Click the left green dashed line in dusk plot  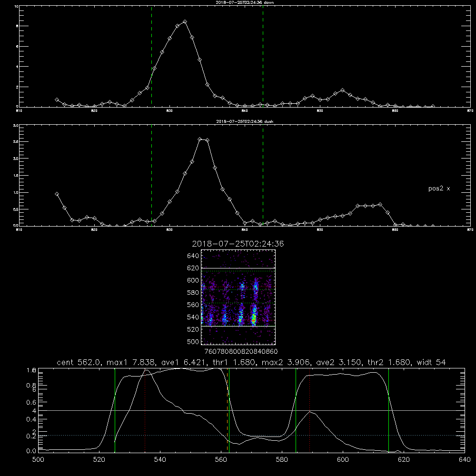151,175
